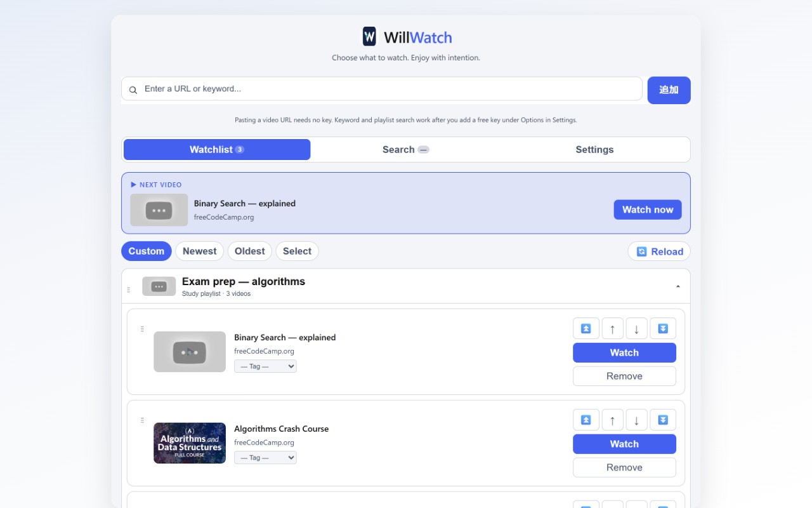The width and height of the screenshot is (812, 508).
Task: Remove Algorithms Crash Course from watchlist
Action: (624, 467)
